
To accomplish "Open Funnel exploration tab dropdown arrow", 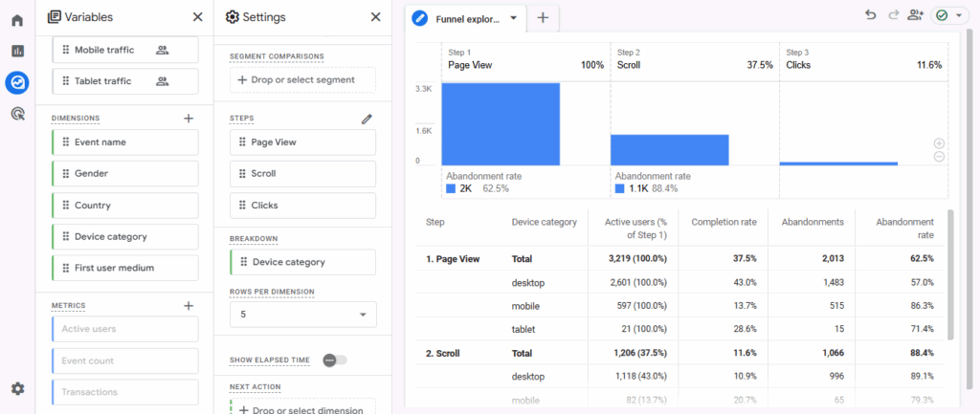I will [514, 18].
